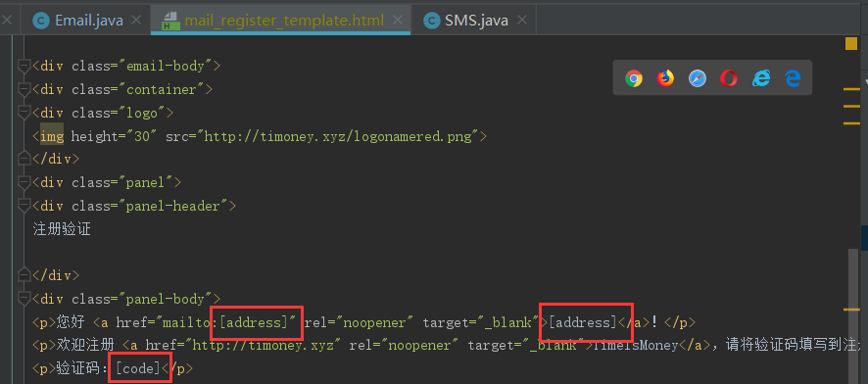Collapse the container div fold marker
Viewport: 868px width, 384px height.
click(x=24, y=89)
